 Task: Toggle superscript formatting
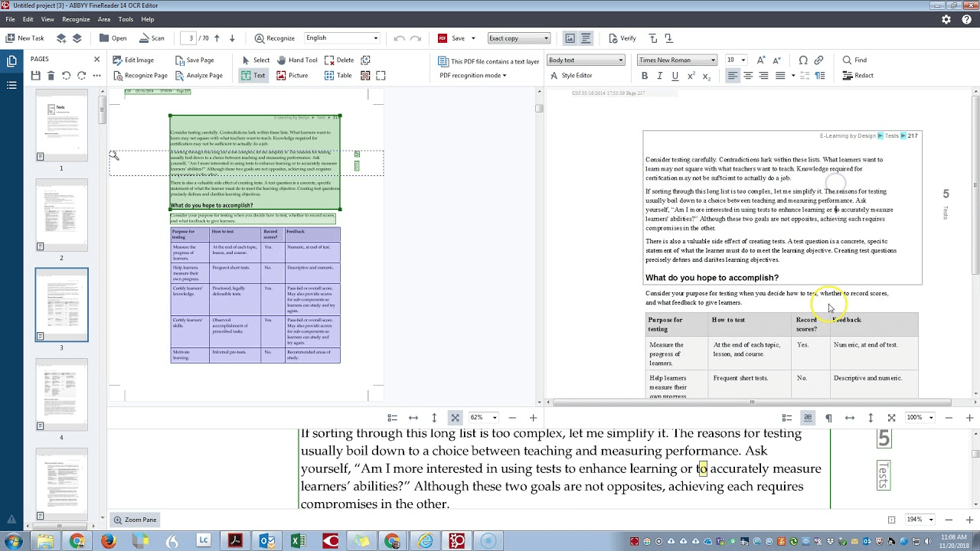[691, 76]
